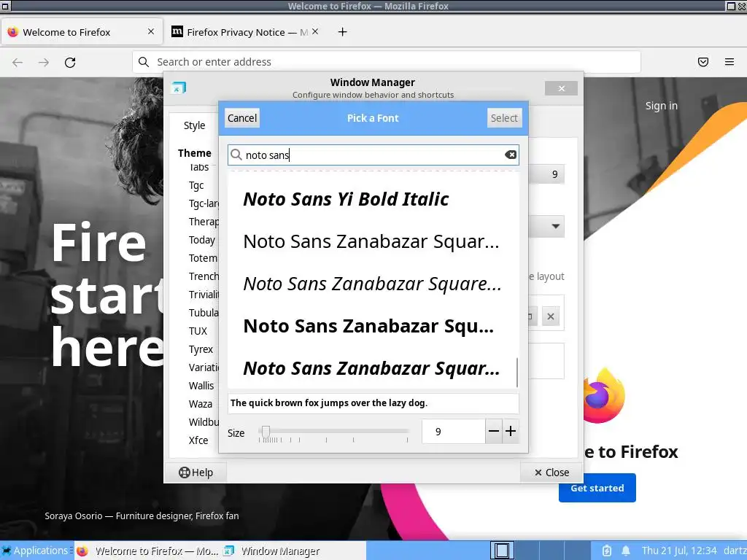
Task: Click the font size value field
Action: (x=453, y=432)
